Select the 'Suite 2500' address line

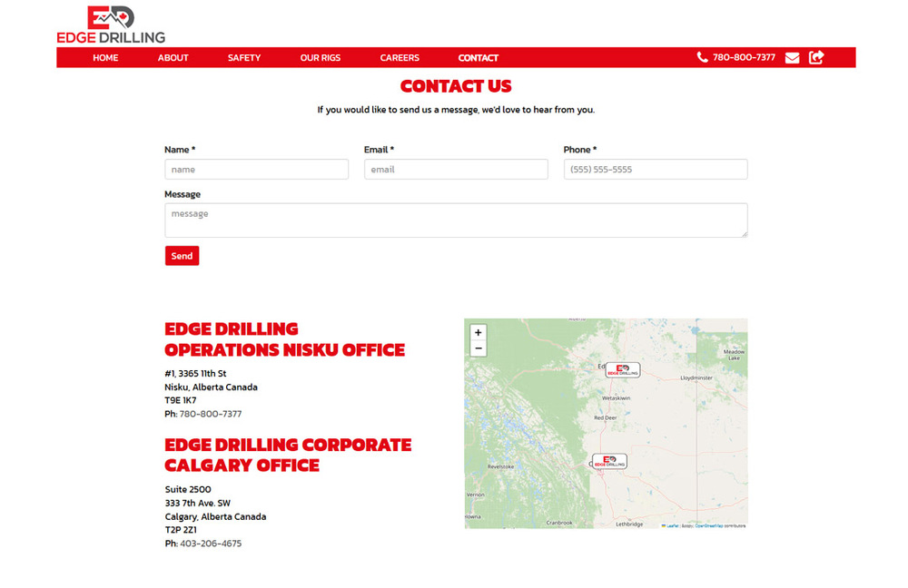click(188, 489)
